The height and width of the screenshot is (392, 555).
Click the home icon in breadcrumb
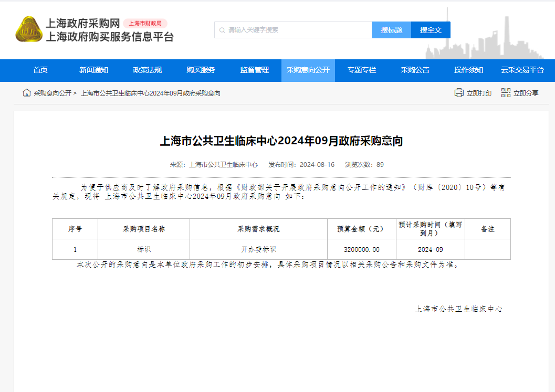[x=27, y=93]
